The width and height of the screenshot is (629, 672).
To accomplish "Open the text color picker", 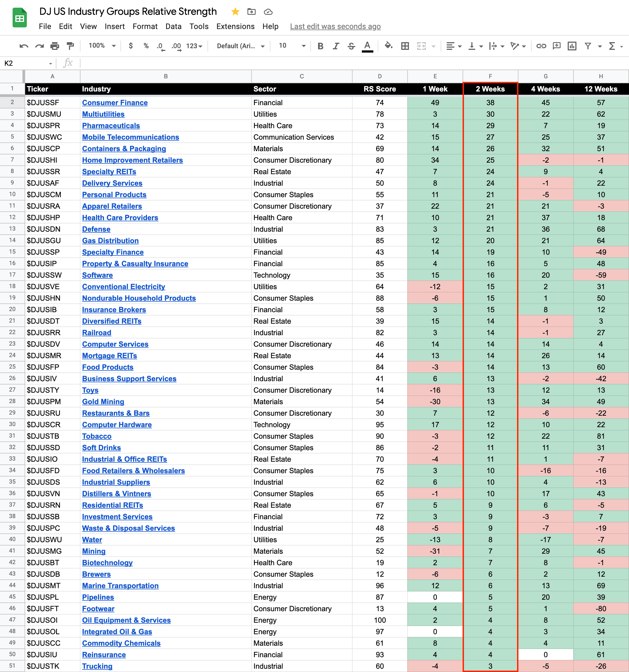I will 367,46.
